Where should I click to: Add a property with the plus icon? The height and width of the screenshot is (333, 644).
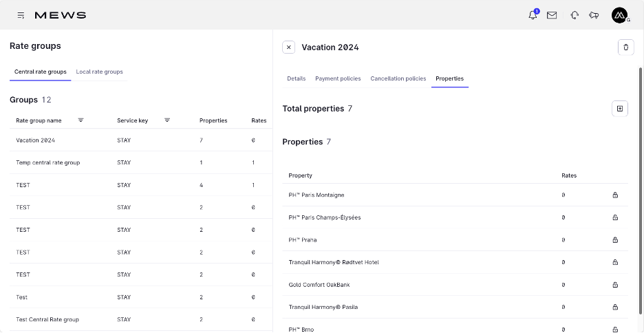(x=620, y=109)
